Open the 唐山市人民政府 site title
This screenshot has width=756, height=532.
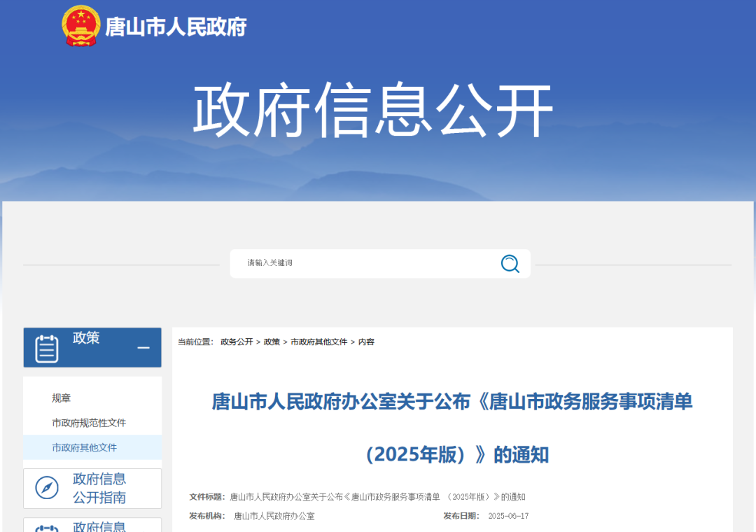(176, 27)
